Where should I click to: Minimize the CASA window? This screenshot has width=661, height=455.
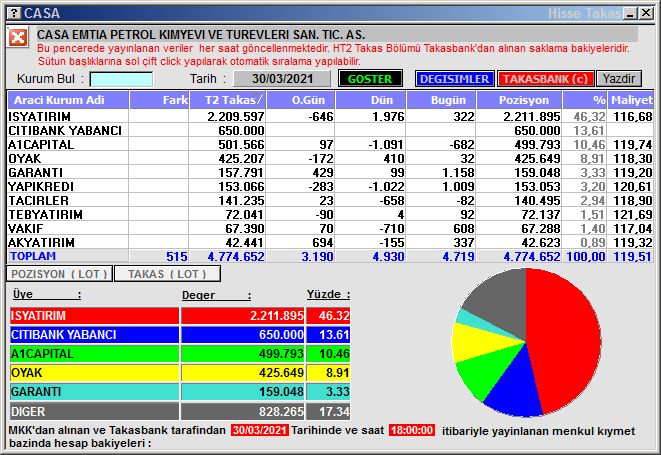click(630, 13)
